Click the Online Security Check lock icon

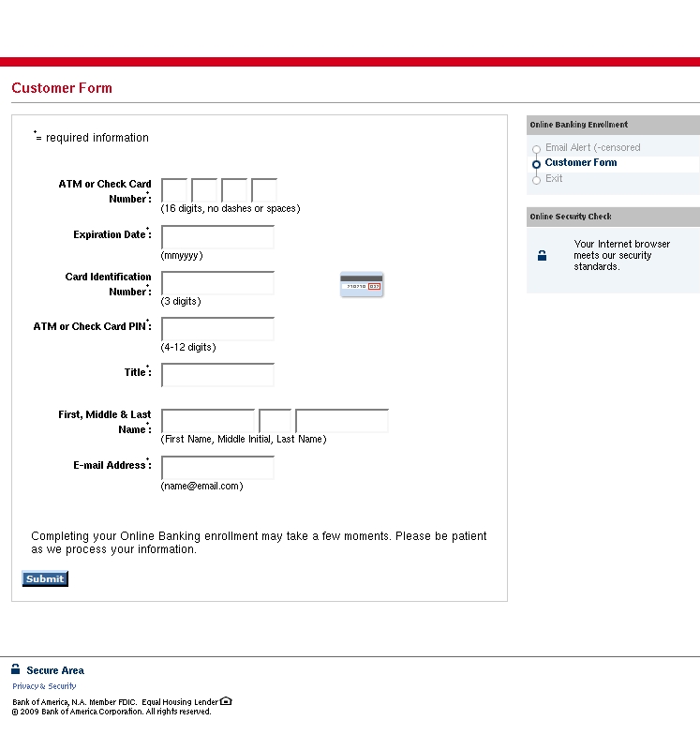point(542,255)
